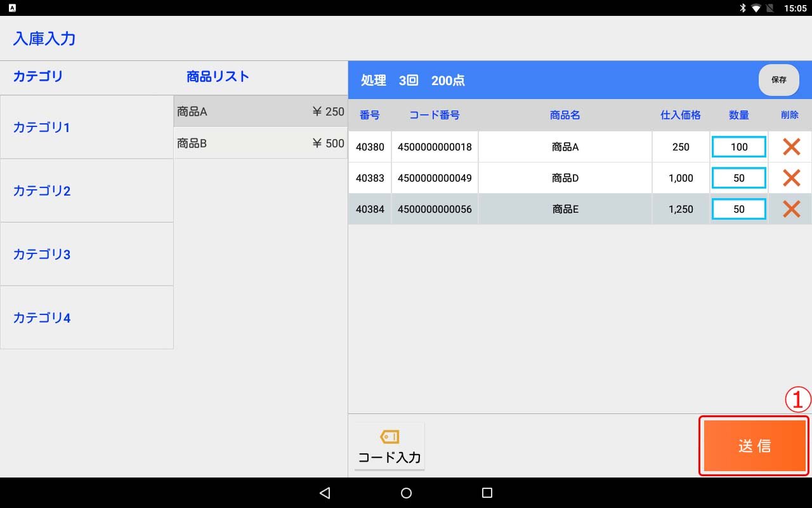Select カテゴリ2
Screen dimensions: 812x508
click(87, 190)
